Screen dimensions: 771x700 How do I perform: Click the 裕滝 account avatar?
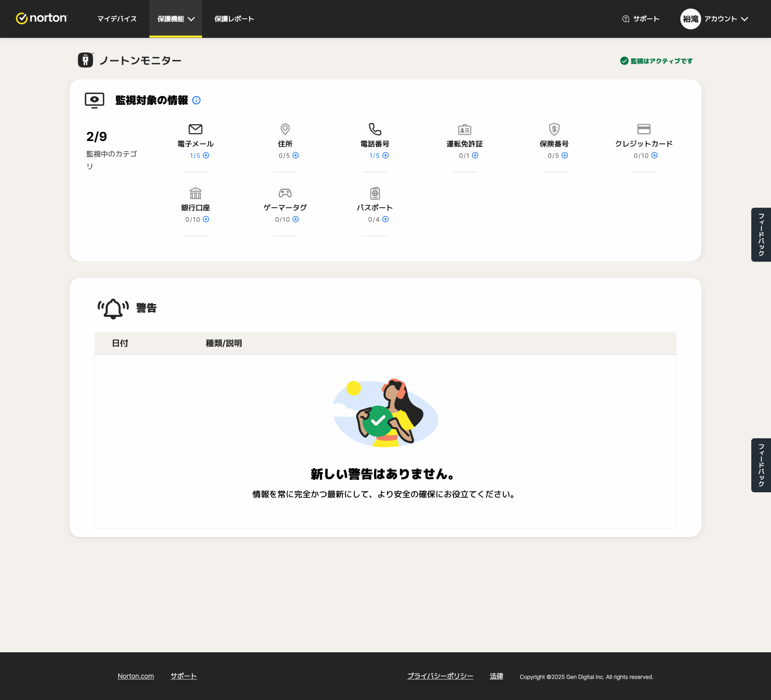pos(690,19)
